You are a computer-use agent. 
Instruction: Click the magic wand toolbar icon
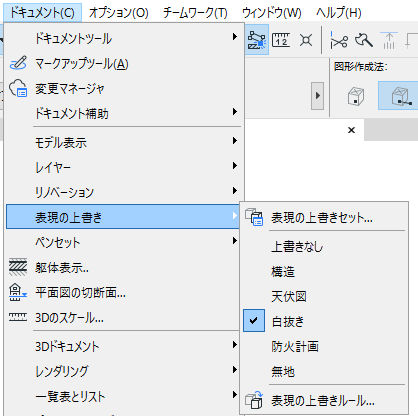click(x=364, y=41)
